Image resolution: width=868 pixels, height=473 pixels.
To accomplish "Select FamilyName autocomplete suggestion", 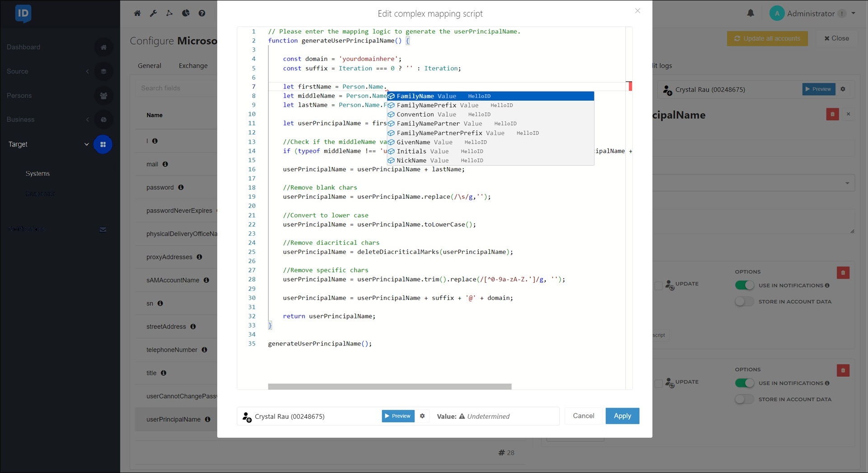I will coord(490,96).
